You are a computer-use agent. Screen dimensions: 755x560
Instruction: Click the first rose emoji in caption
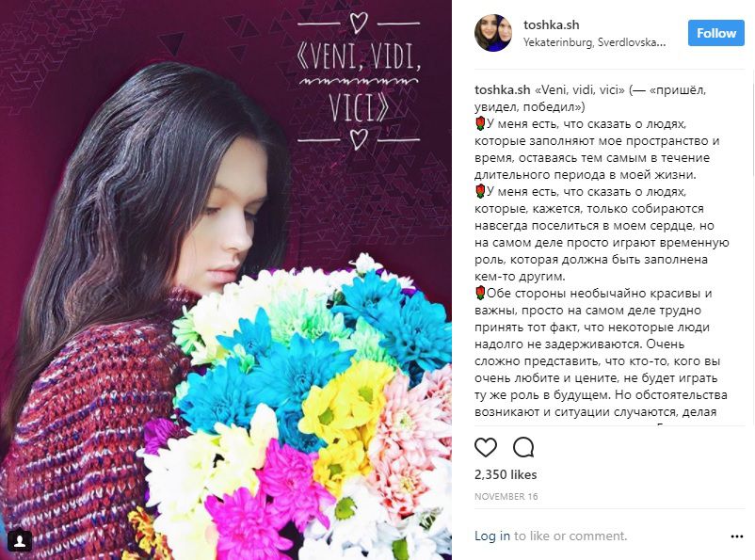point(480,123)
